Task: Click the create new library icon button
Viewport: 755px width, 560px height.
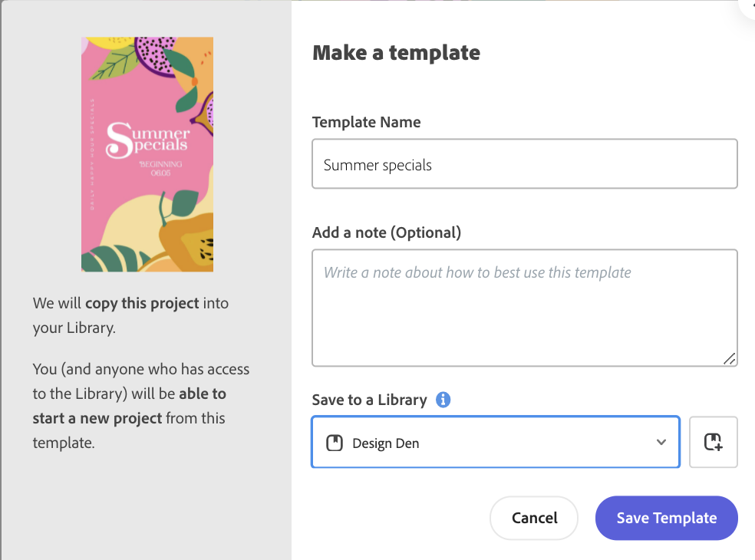Action: (713, 442)
